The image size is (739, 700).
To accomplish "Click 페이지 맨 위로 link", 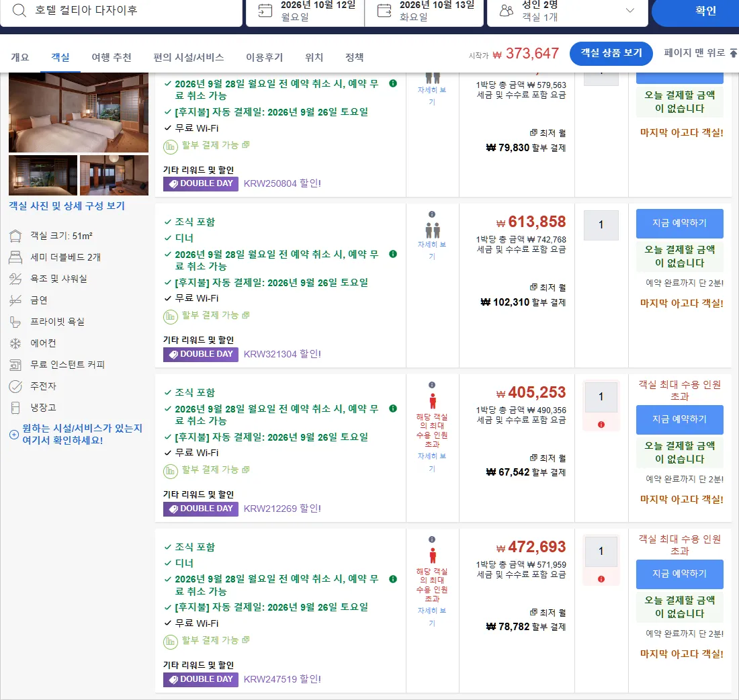I will (700, 53).
